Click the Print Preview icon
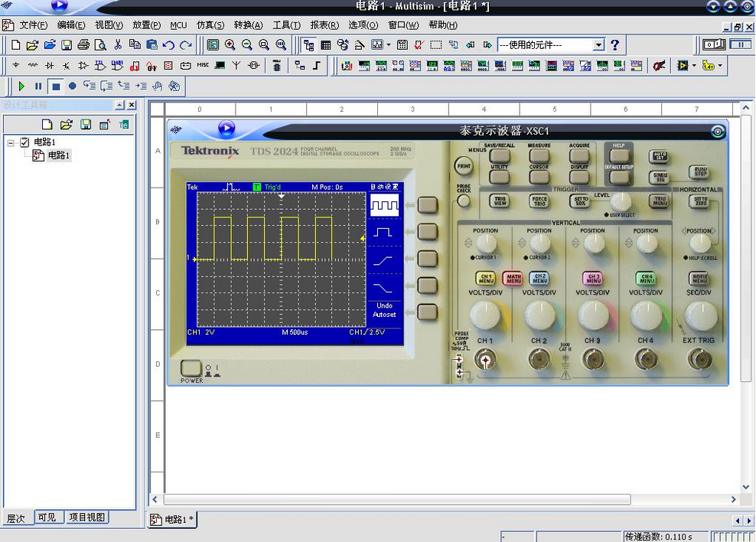Image resolution: width=756 pixels, height=542 pixels. coord(100,45)
